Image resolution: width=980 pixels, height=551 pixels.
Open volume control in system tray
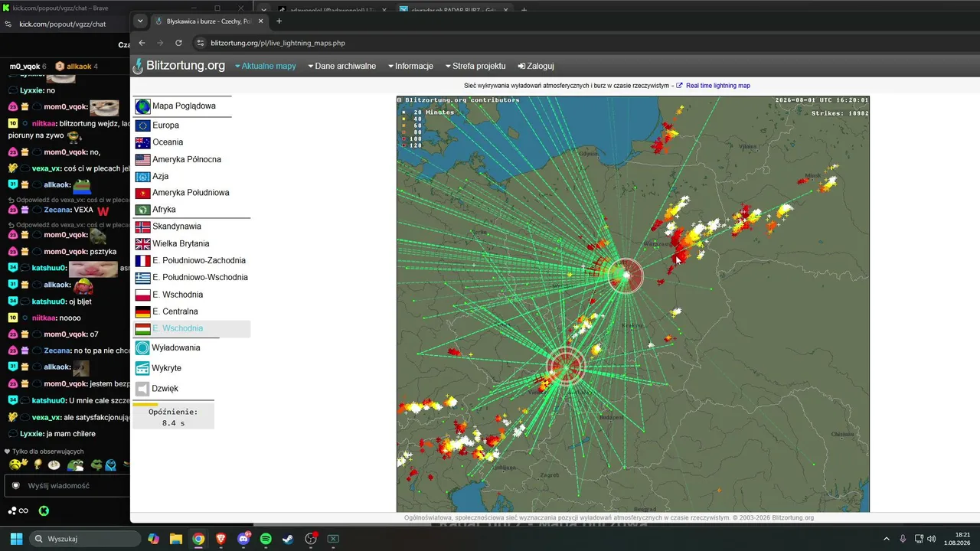click(932, 539)
